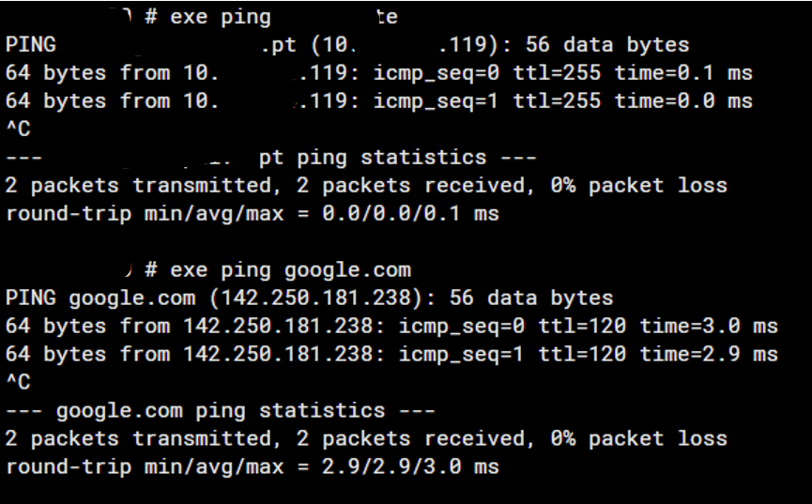Click '56 data bytes' in the first PING header

pyautogui.click(x=607, y=45)
